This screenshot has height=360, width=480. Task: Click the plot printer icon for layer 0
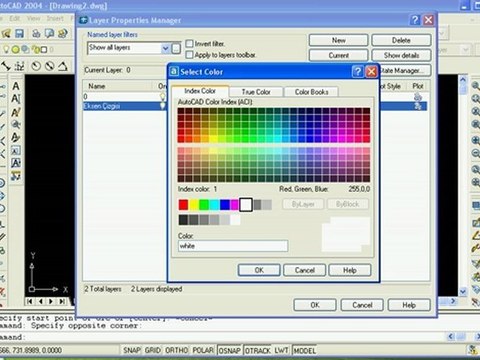pyautogui.click(x=417, y=97)
